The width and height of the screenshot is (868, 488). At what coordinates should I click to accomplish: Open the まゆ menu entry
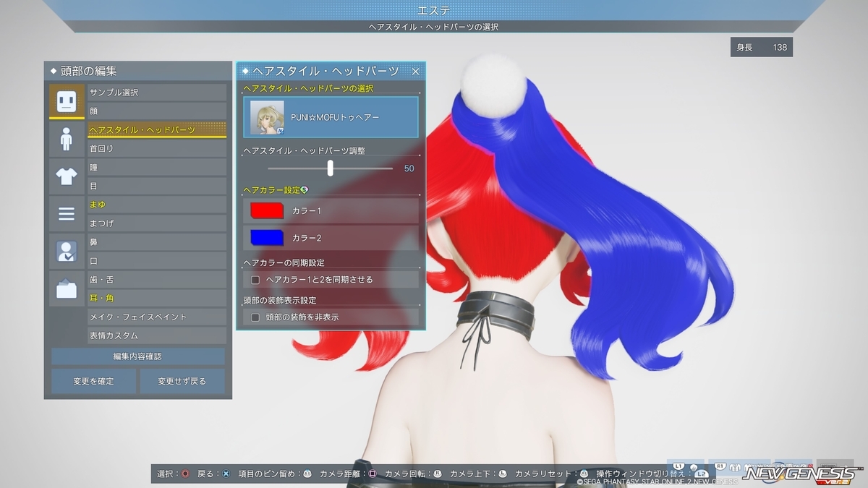tap(157, 205)
